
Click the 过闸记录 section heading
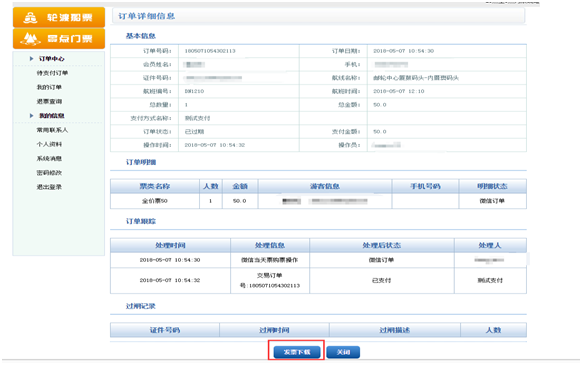point(141,306)
